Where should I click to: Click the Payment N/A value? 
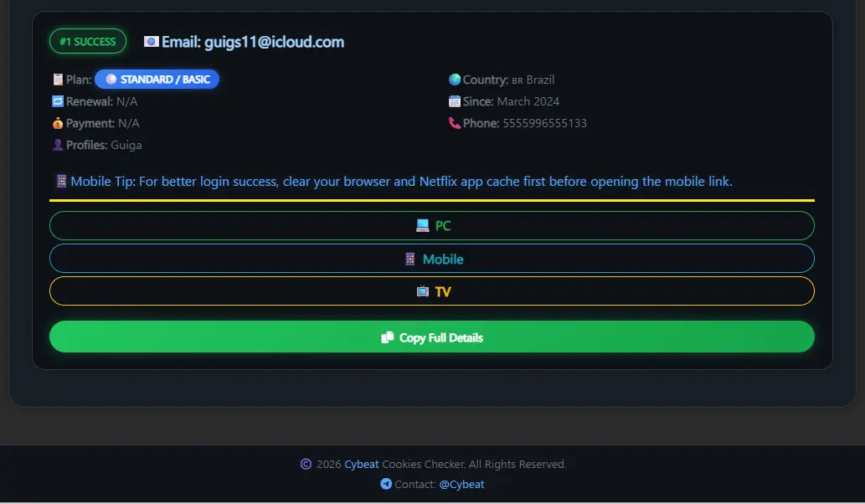tap(129, 123)
